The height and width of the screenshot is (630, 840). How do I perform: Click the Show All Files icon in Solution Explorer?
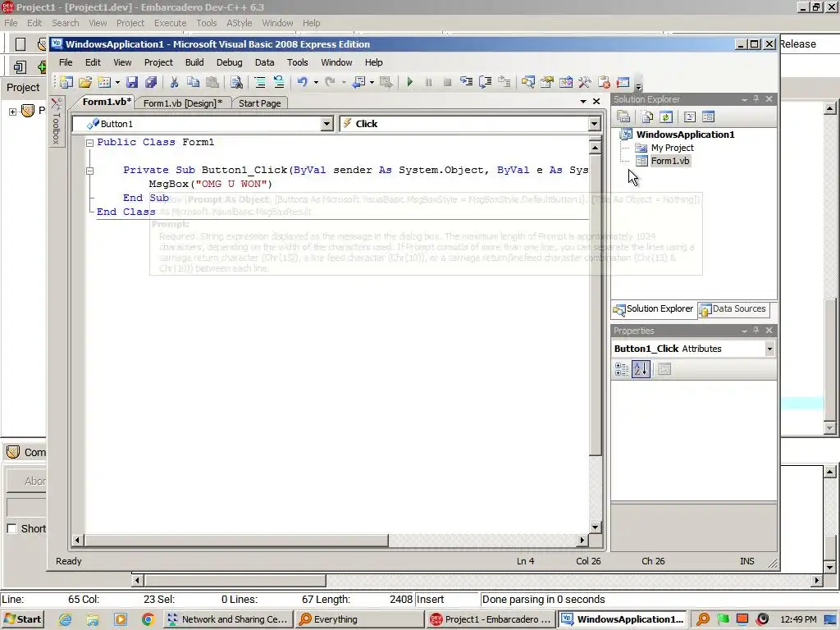tap(647, 116)
